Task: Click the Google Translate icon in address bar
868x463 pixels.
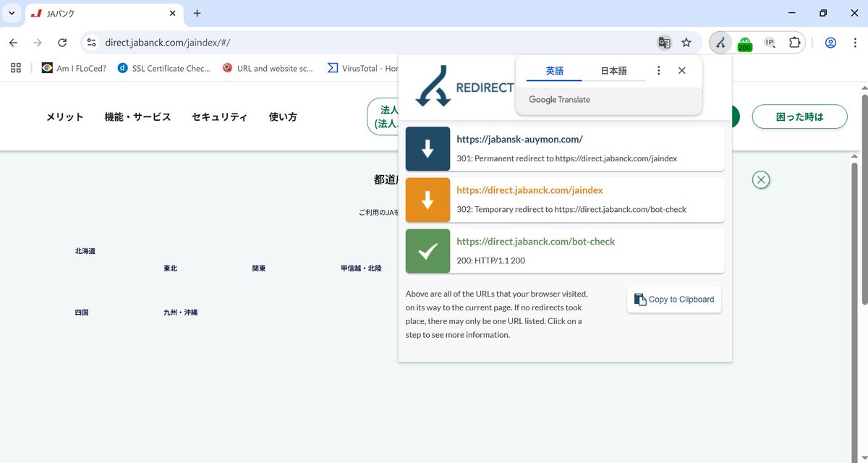Action: pyautogui.click(x=663, y=43)
